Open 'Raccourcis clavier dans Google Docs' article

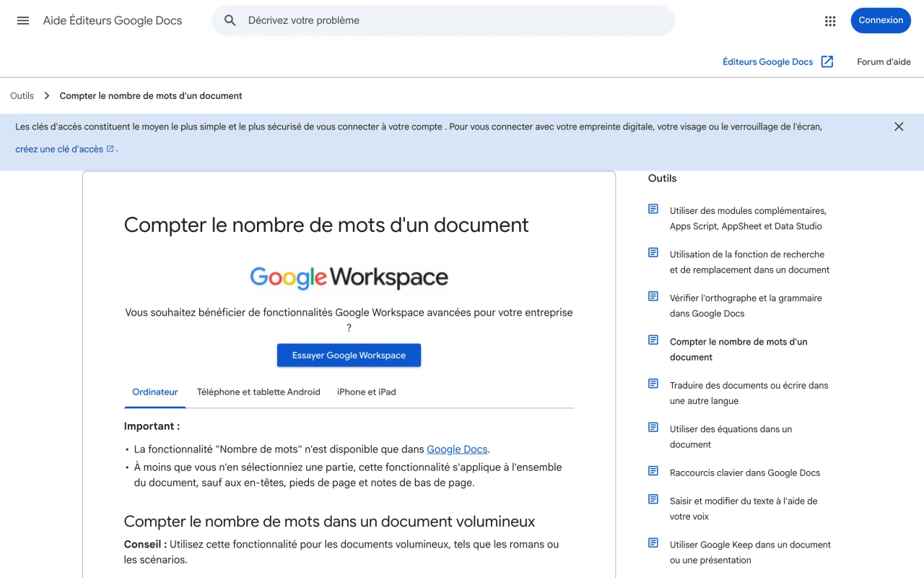click(745, 473)
